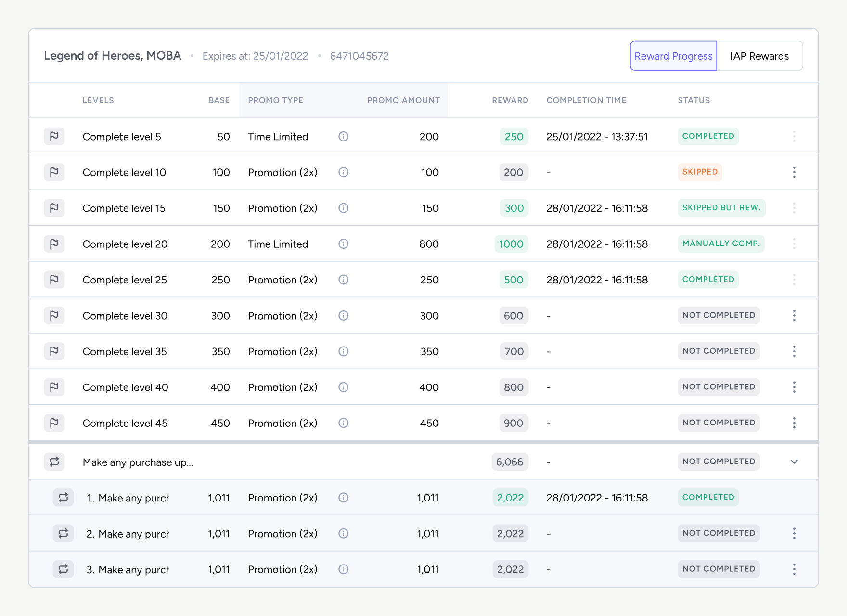This screenshot has width=847, height=616.
Task: Show promo info for Complete level 15
Action: 344,208
